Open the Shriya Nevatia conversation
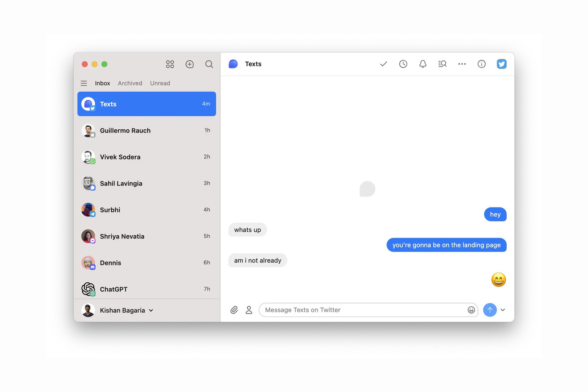Screen dimensions: 588x392 coord(147,236)
